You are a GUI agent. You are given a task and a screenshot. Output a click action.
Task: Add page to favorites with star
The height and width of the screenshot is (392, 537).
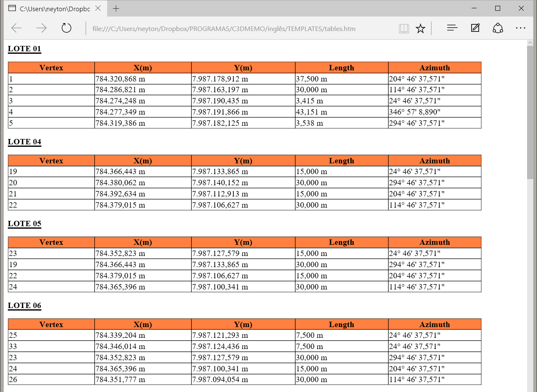tap(420, 29)
